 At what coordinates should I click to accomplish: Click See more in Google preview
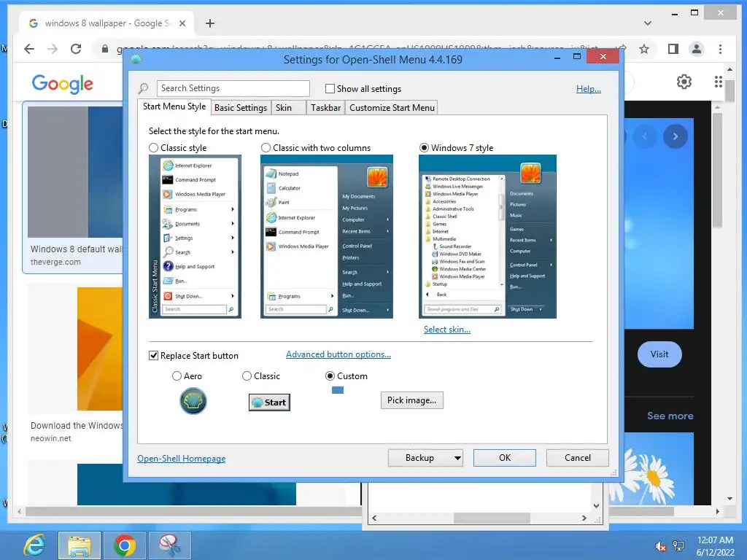coord(670,416)
